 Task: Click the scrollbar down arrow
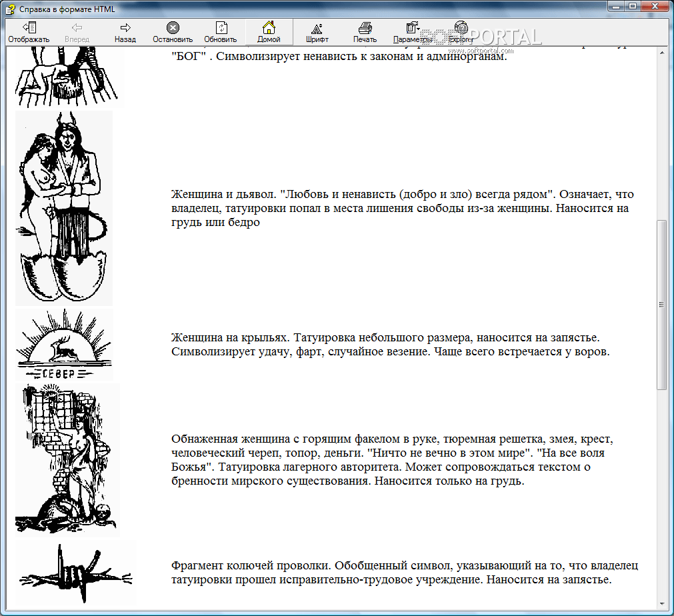[x=661, y=604]
